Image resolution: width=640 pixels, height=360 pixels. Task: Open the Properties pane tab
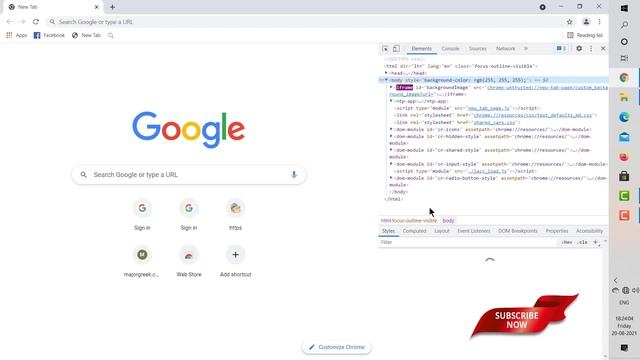(557, 231)
